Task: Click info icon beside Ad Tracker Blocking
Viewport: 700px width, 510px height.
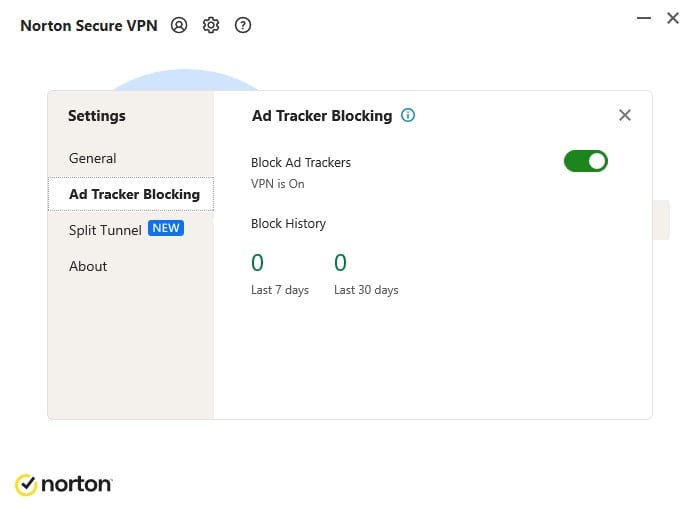Action: click(408, 115)
